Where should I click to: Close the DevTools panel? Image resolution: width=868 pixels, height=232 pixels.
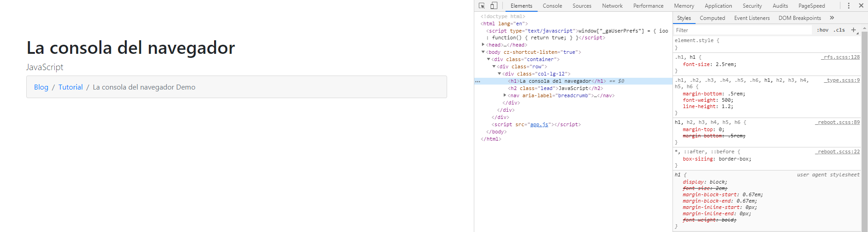click(x=861, y=6)
